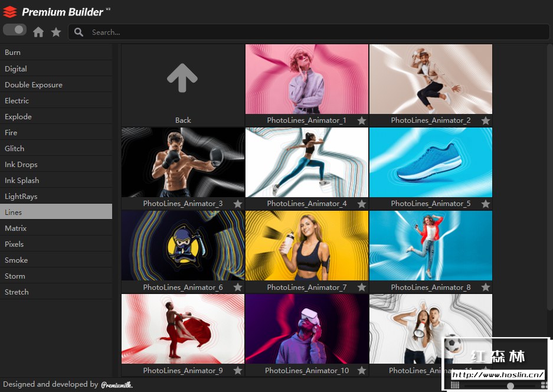
Task: Click the highlighted Lines category
Action: (x=56, y=212)
